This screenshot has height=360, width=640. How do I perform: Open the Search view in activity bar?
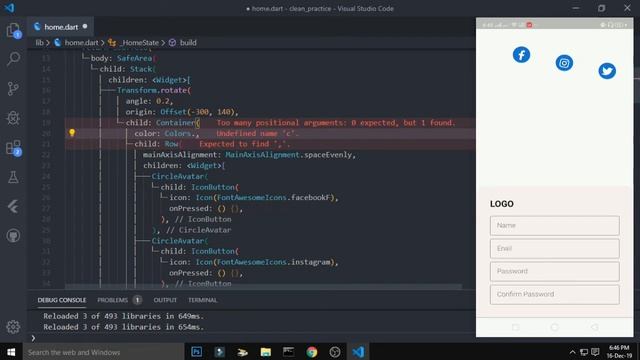[x=13, y=59]
